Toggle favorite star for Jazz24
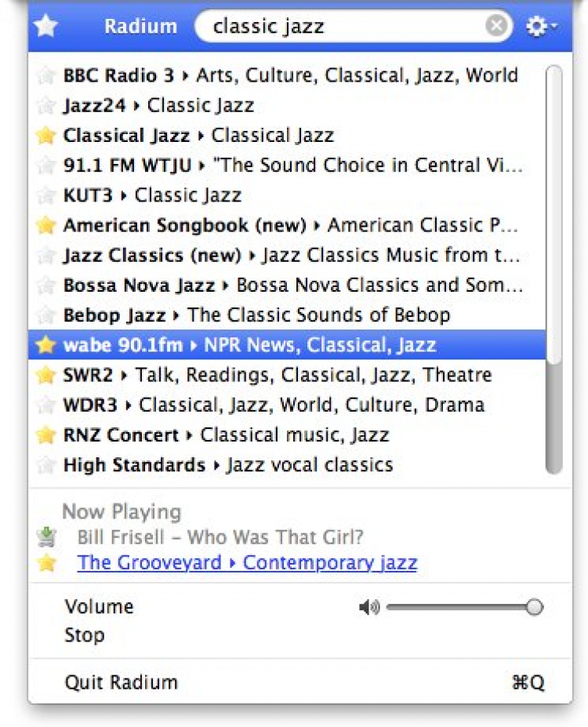Screen dimensions: 588x727 pyautogui.click(x=46, y=105)
